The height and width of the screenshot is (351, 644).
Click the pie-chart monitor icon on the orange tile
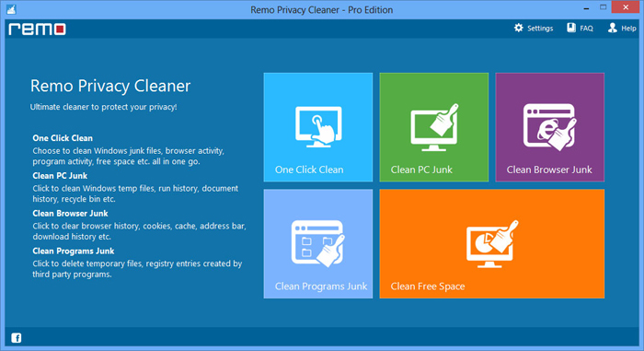(492, 243)
